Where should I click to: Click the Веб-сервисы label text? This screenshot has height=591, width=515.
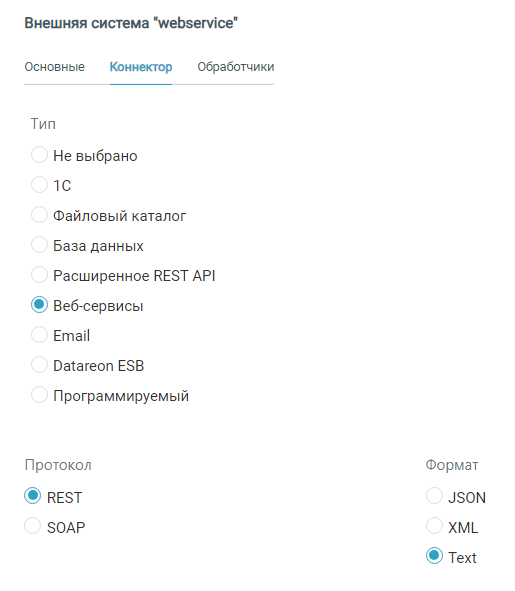(98, 306)
